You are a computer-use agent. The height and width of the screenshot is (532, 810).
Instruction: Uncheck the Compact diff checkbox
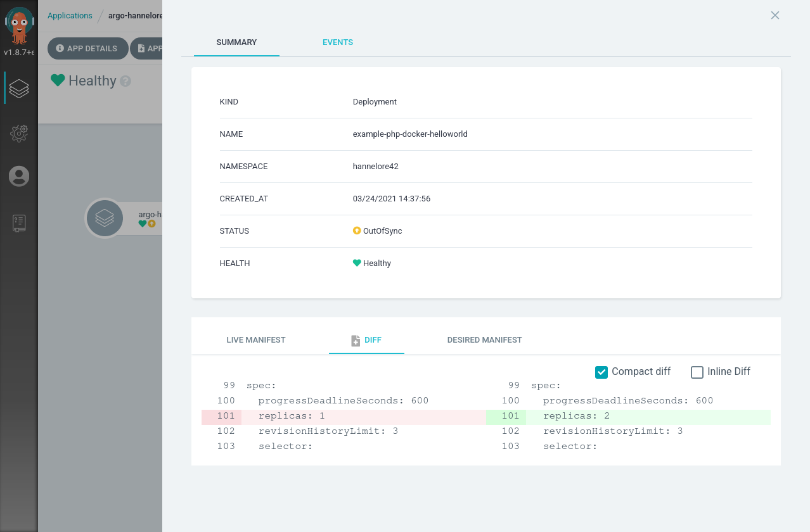601,372
